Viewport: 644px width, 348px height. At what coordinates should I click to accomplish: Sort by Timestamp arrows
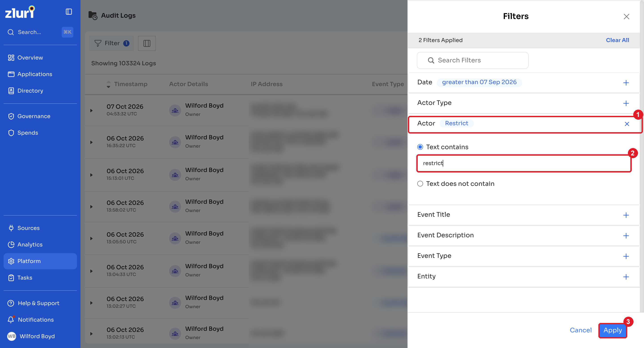click(x=108, y=84)
